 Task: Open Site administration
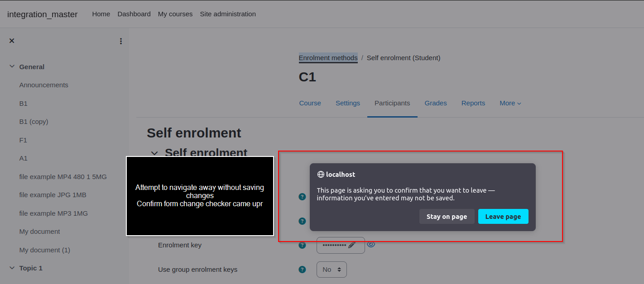point(228,14)
